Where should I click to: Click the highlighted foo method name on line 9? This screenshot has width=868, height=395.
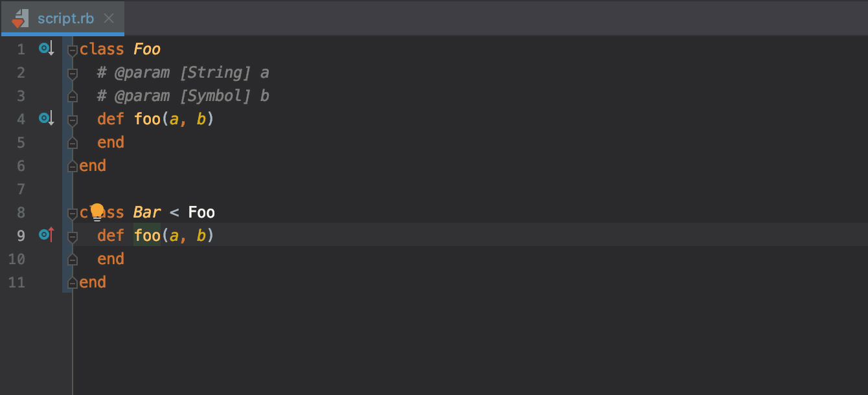point(147,235)
